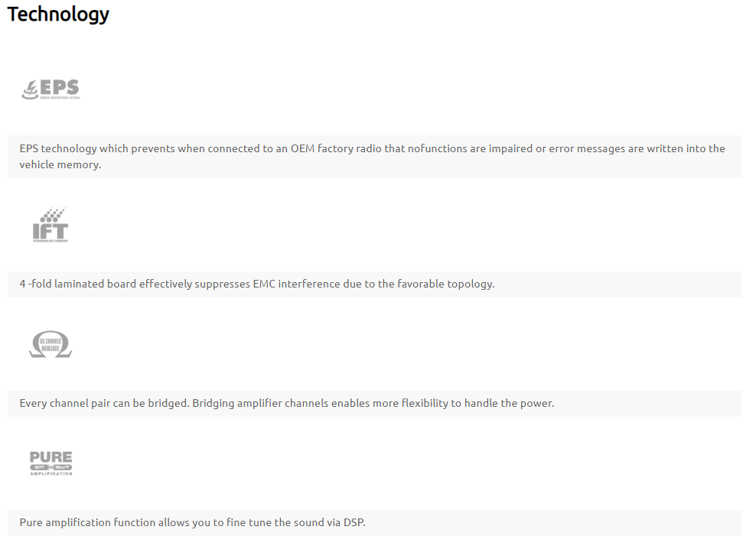This screenshot has width=756, height=546.
Task: Click the channel pair bridging description
Action: tap(286, 404)
